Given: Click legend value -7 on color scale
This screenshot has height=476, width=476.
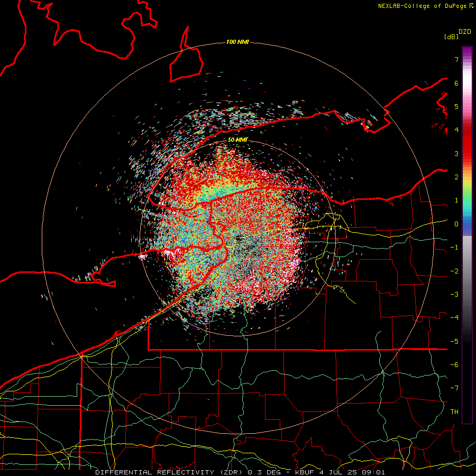Looking at the screenshot, I should pyautogui.click(x=454, y=388).
